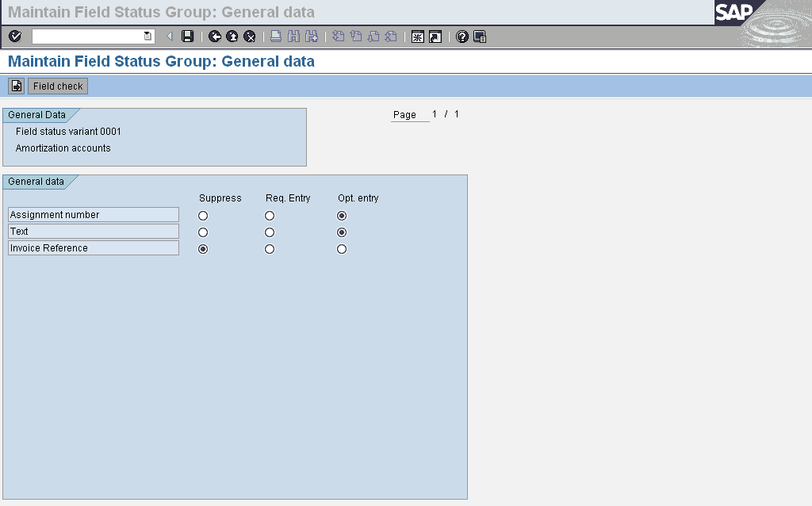Viewport: 812px width, 506px height.
Task: Click the Enter checkmark icon
Action: pyautogui.click(x=15, y=36)
